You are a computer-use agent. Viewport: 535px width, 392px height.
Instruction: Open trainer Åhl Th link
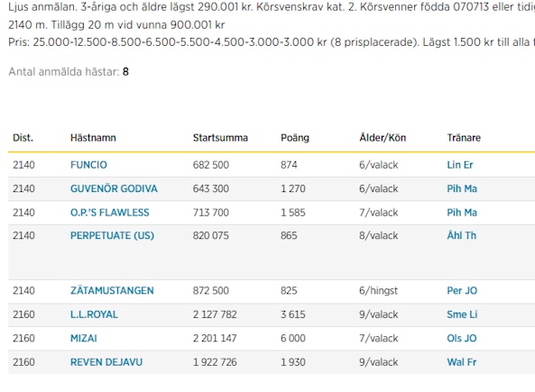coord(462,235)
